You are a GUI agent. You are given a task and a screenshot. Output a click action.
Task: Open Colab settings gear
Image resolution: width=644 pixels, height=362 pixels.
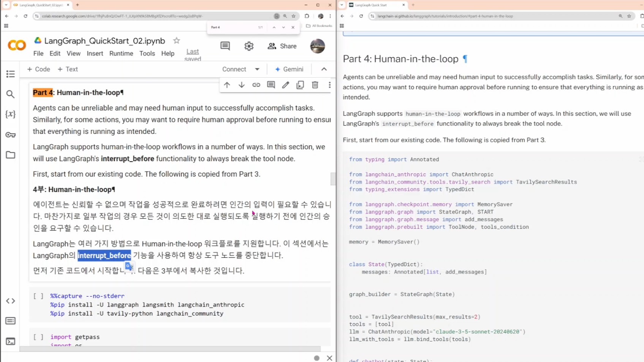click(249, 46)
